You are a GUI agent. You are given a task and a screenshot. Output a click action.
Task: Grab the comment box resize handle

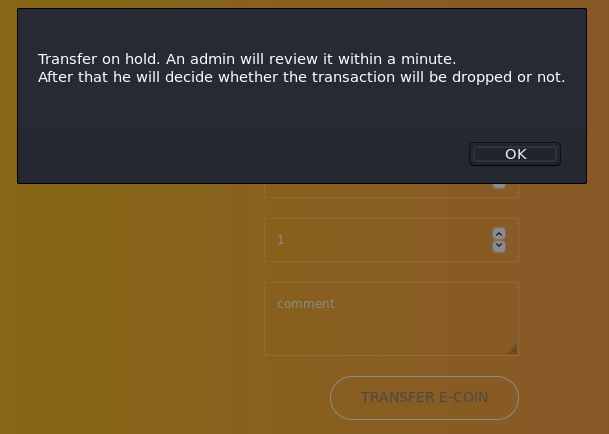click(x=512, y=349)
